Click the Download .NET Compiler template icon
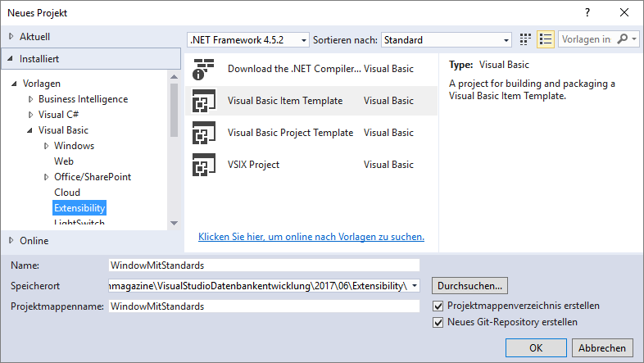Screen dimensions: 644x363 [203, 69]
